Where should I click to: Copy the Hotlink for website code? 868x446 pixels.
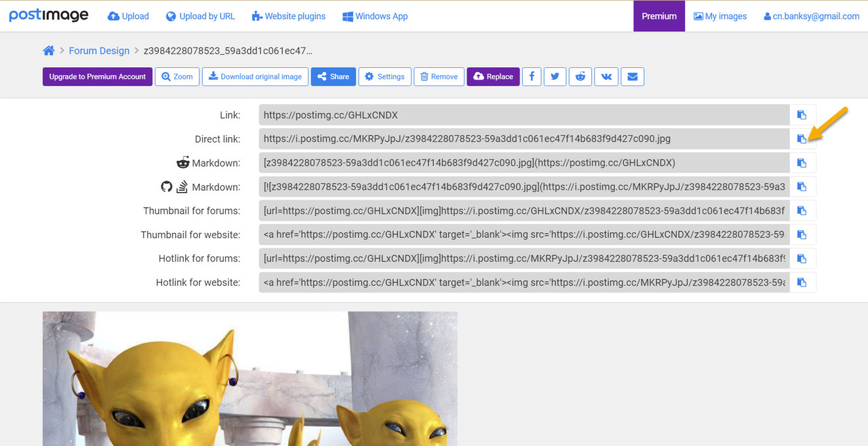click(x=802, y=282)
